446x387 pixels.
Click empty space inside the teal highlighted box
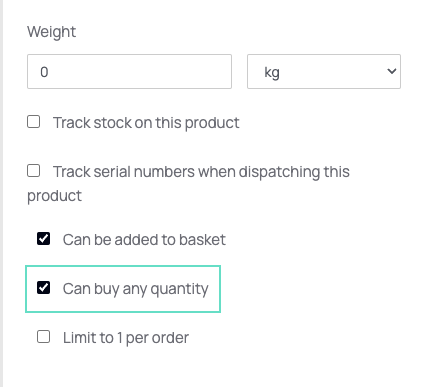click(214, 289)
